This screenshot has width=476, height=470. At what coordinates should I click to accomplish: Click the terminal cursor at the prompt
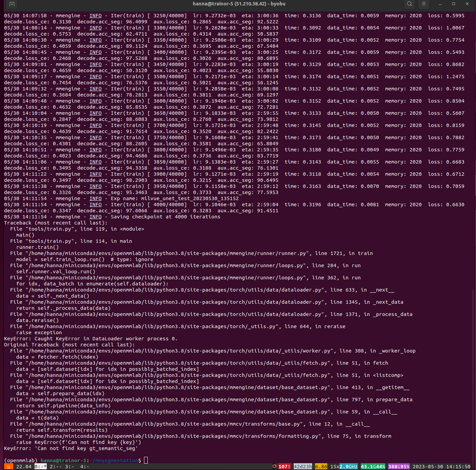point(146,460)
